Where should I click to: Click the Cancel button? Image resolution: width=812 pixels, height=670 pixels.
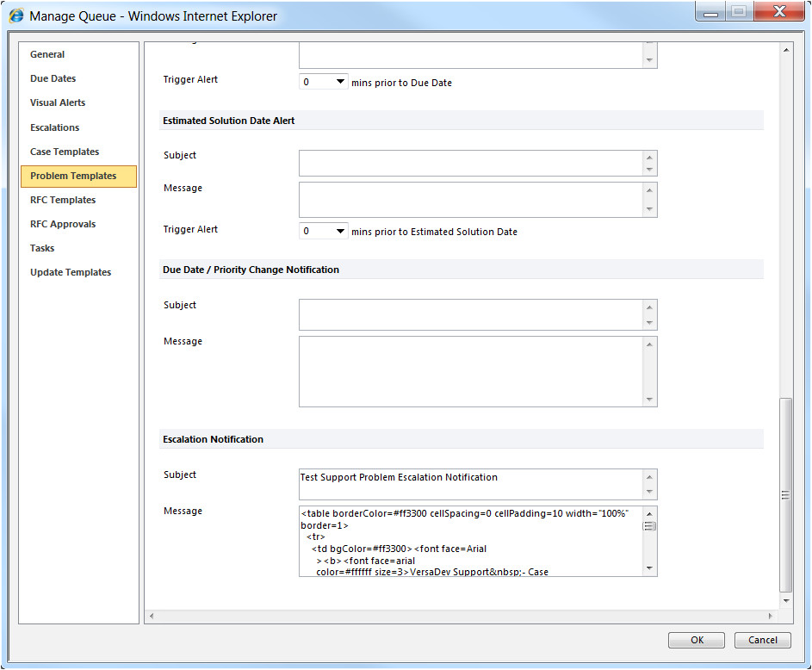[x=762, y=640]
